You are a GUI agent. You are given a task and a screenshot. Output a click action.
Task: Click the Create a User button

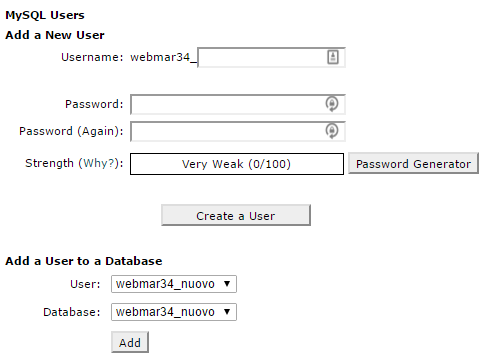pyautogui.click(x=236, y=215)
